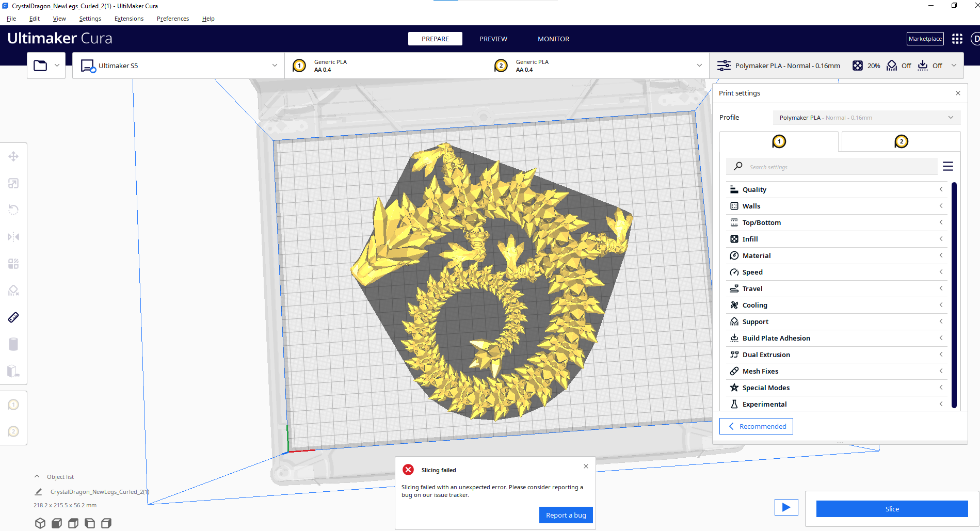
Task: Switch to the second extruder settings tab
Action: click(901, 141)
